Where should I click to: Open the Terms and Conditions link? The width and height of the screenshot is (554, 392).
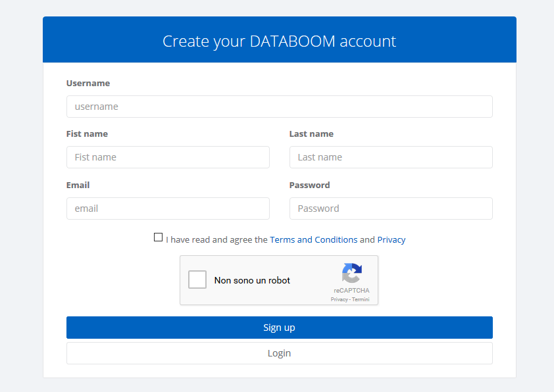314,239
